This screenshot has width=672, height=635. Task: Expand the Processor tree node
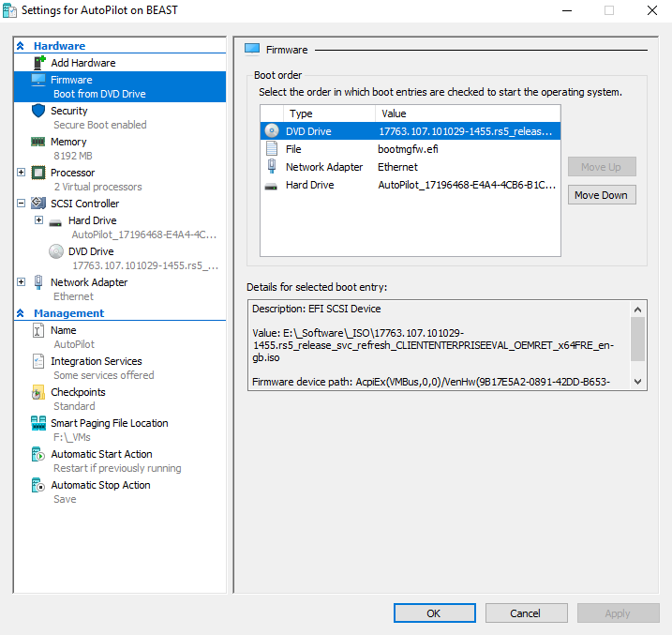[x=21, y=173]
